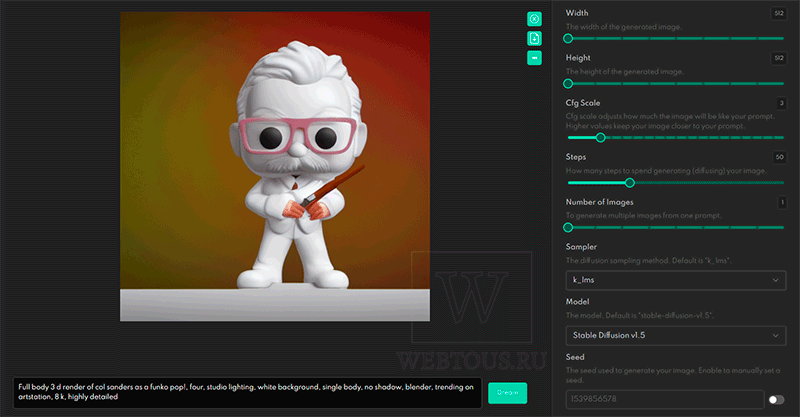The image size is (800, 417).
Task: Click the Model dropdown chevron arrow
Action: 775,335
